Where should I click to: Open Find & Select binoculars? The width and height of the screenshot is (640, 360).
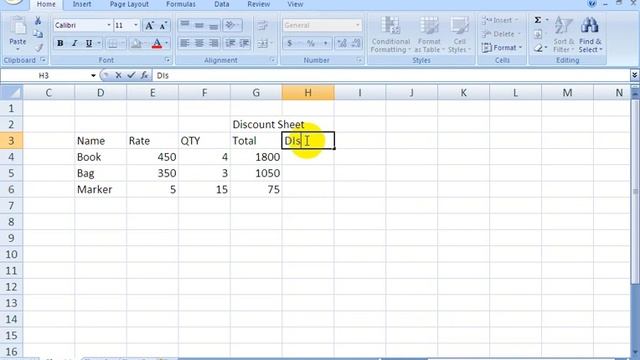(x=590, y=35)
